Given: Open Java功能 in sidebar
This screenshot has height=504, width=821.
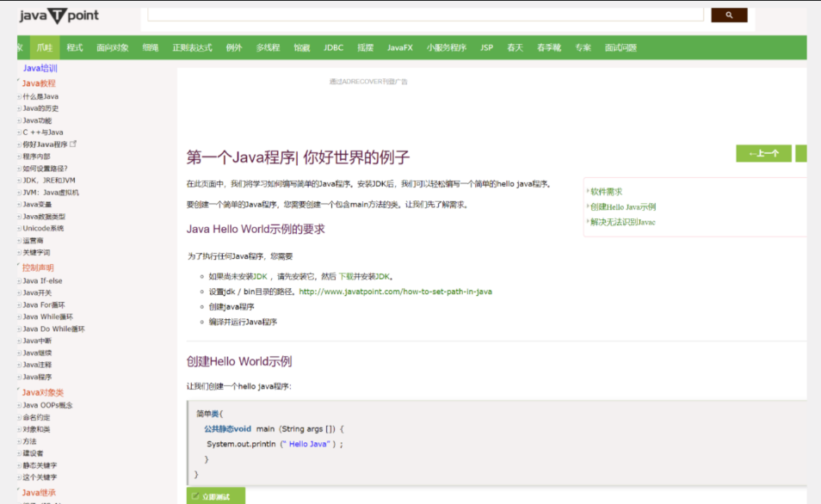Looking at the screenshot, I should [x=37, y=120].
